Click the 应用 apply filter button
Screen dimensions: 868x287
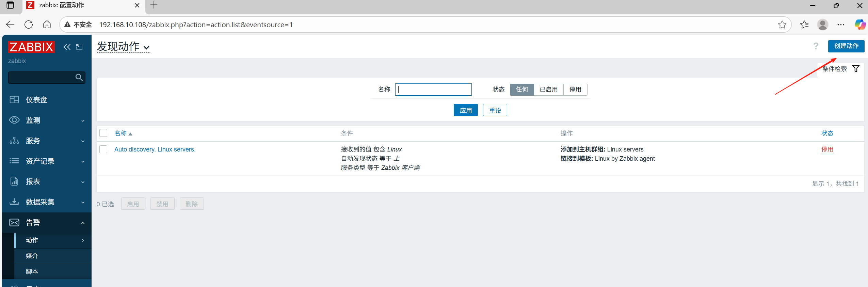tap(466, 110)
